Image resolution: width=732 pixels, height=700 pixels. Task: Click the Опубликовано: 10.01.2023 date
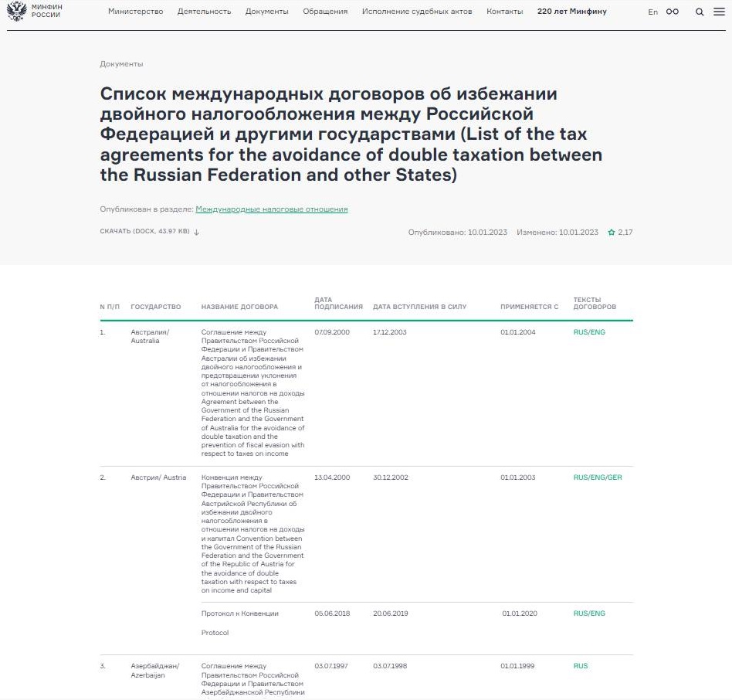point(457,232)
